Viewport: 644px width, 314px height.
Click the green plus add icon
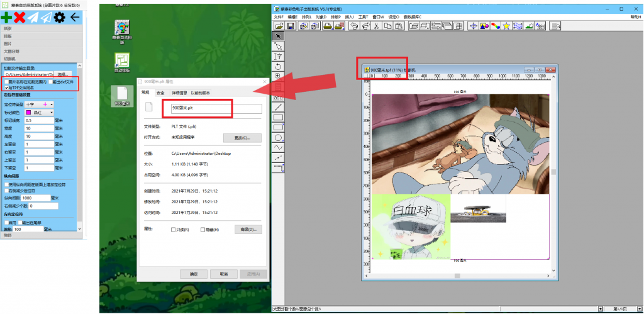(x=6, y=17)
